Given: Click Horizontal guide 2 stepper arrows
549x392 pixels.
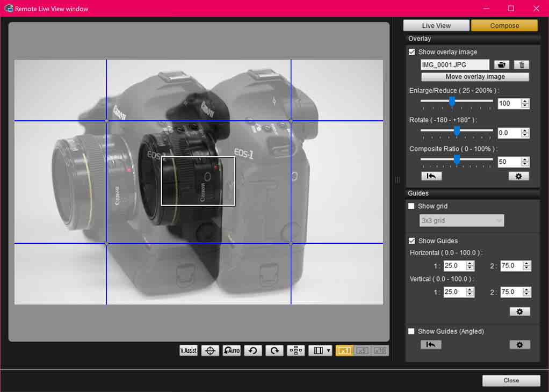Looking at the screenshot, I should point(526,266).
